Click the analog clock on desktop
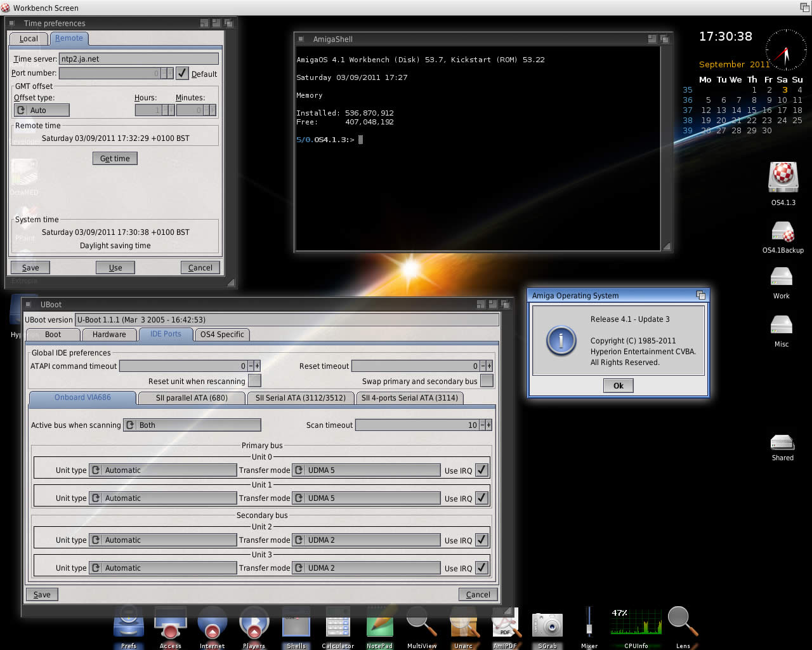This screenshot has height=650, width=812. pyautogui.click(x=786, y=50)
